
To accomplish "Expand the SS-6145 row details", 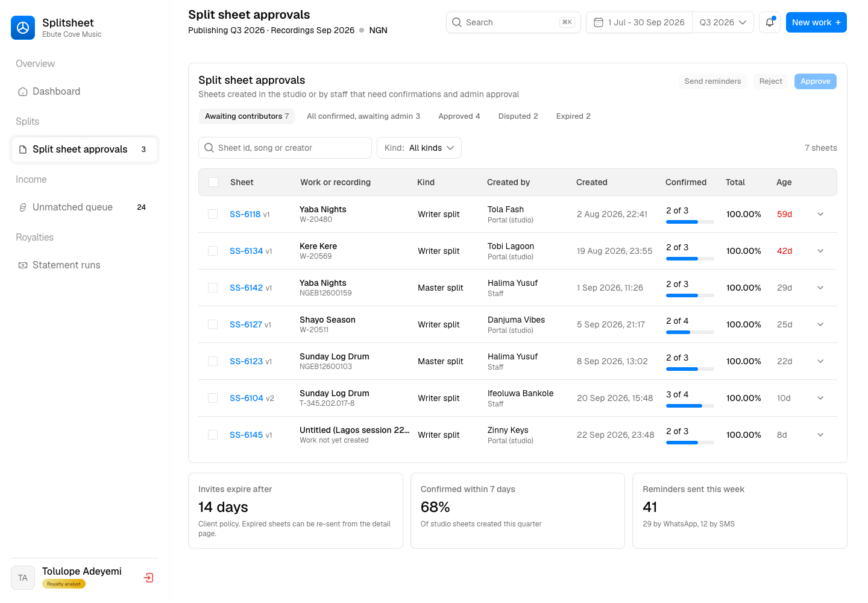I will (x=820, y=435).
